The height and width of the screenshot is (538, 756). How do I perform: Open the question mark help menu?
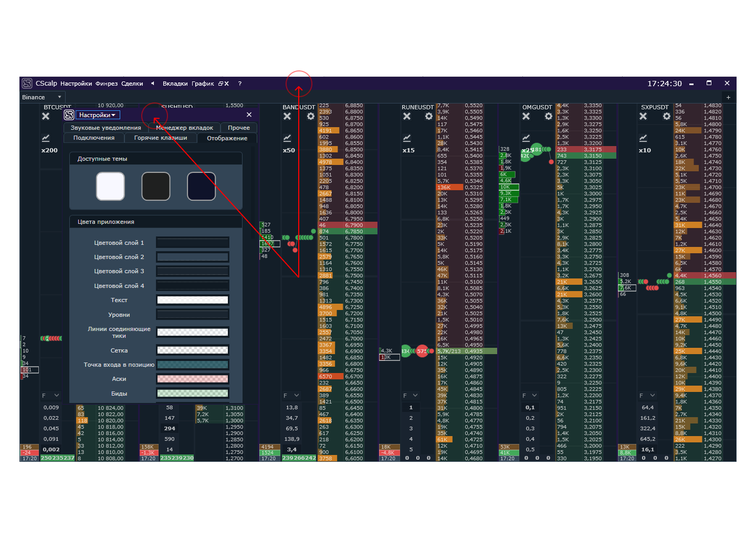click(240, 84)
